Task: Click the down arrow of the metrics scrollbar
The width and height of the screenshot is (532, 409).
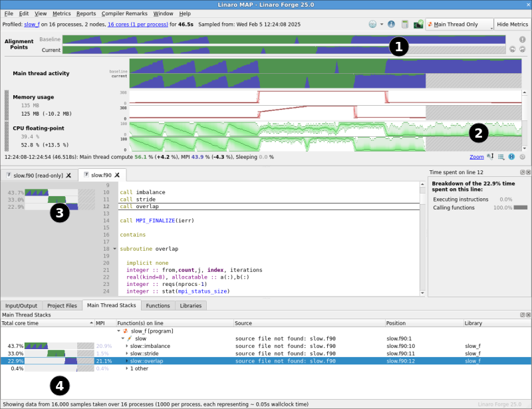Action: (525, 148)
